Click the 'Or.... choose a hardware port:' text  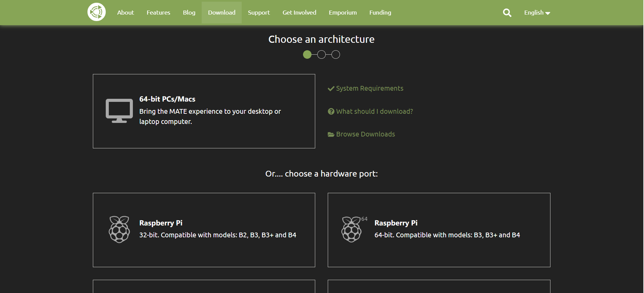coord(321,174)
